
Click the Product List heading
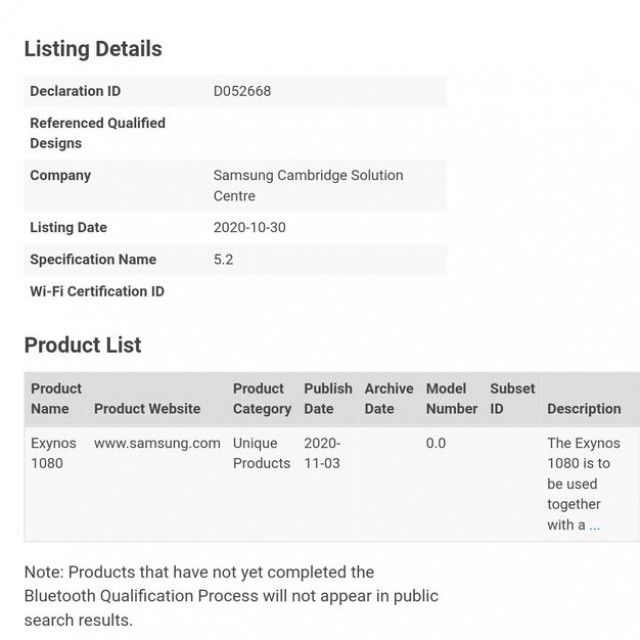(83, 345)
